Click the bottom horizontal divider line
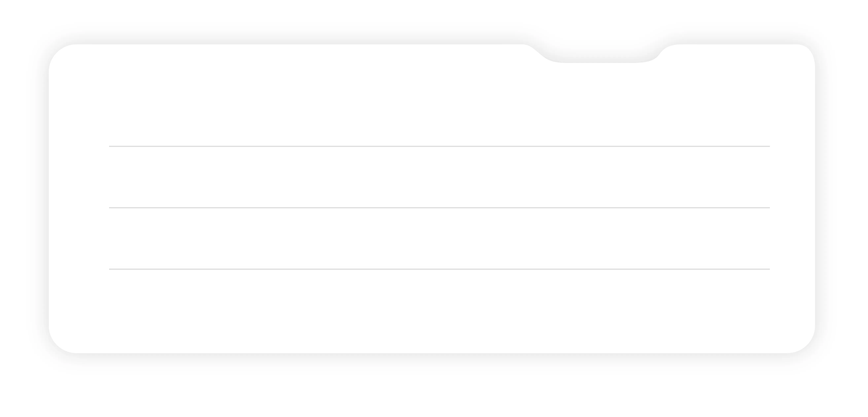868x417 pixels. tap(439, 269)
